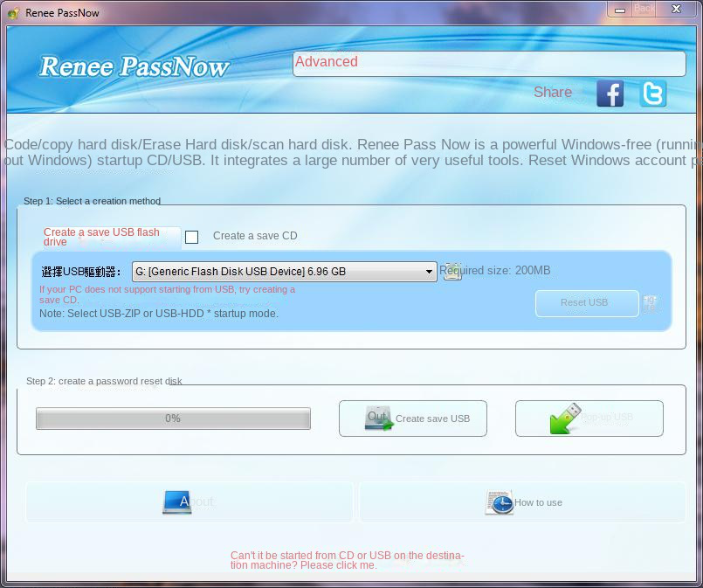Open the About button
This screenshot has height=588, width=703.
190,502
